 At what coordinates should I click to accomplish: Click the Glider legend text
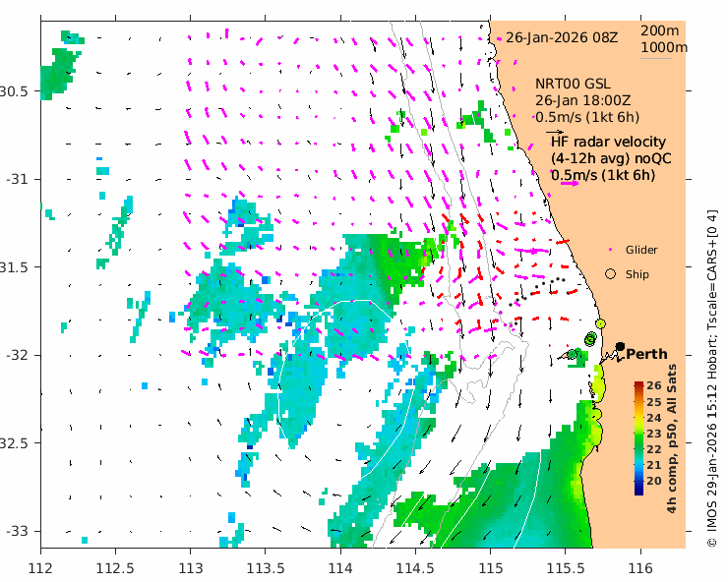point(641,250)
